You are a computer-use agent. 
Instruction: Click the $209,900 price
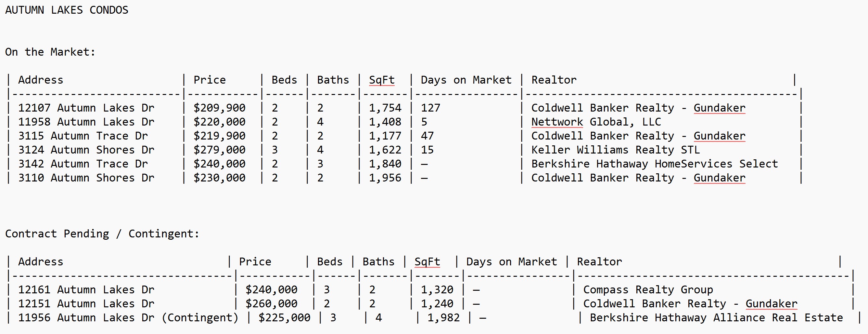point(219,108)
